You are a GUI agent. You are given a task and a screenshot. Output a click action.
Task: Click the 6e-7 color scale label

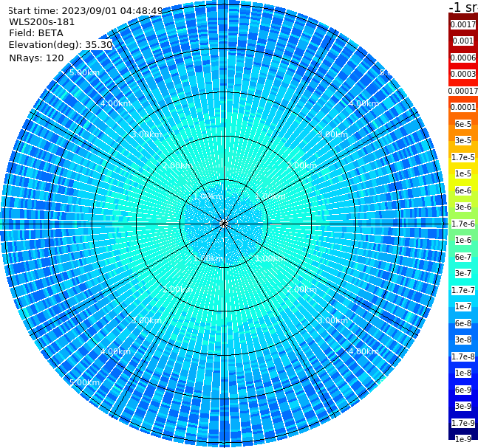463,257
